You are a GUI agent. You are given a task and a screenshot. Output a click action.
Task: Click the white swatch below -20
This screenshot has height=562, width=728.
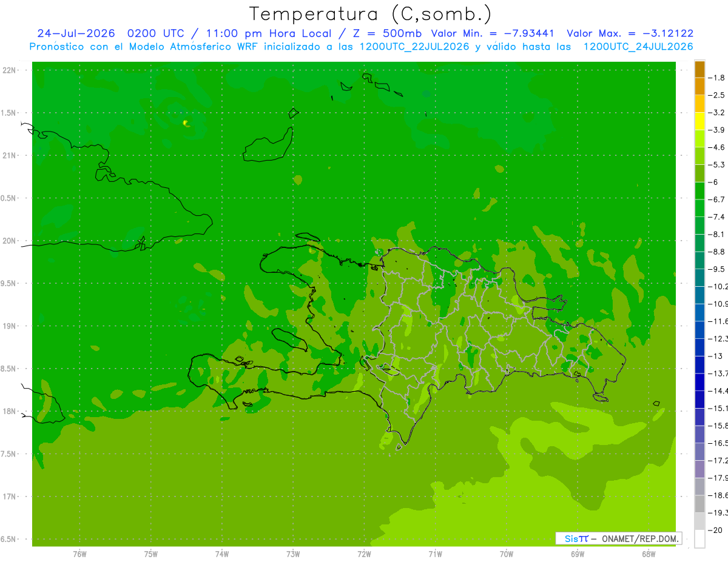tap(699, 539)
